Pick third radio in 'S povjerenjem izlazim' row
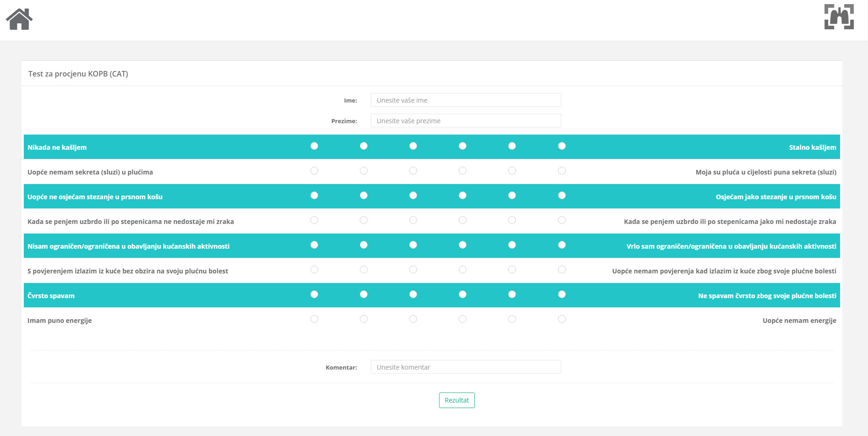 (413, 270)
